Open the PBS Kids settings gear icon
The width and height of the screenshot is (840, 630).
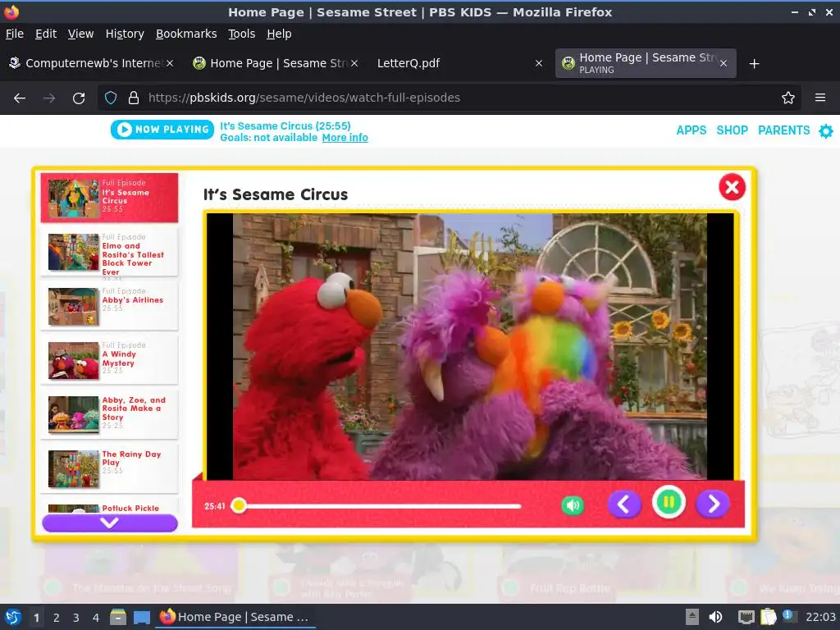point(826,130)
